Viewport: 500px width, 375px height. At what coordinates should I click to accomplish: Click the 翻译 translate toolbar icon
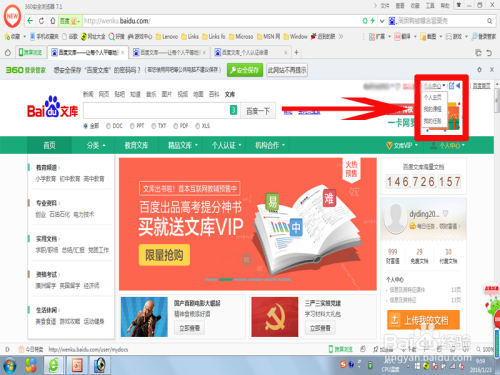coord(402,36)
